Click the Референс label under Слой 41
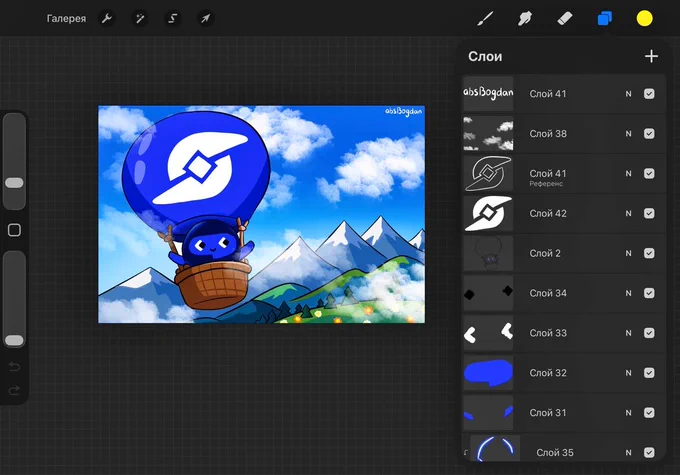680x475 pixels. (x=546, y=184)
